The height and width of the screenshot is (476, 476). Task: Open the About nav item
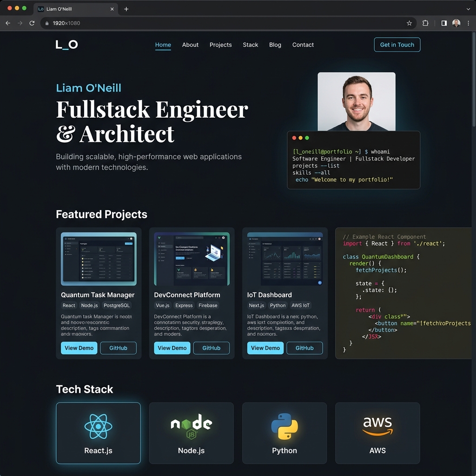[x=190, y=45]
